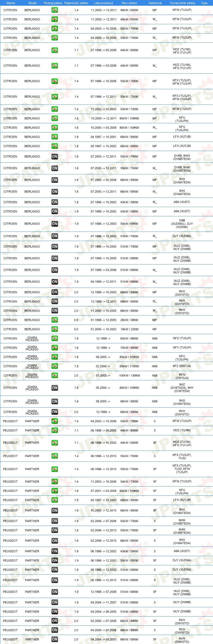Click the '6FZ (EW7J4)' engine code cell
213x644 pixels.
[x=182, y=366]
